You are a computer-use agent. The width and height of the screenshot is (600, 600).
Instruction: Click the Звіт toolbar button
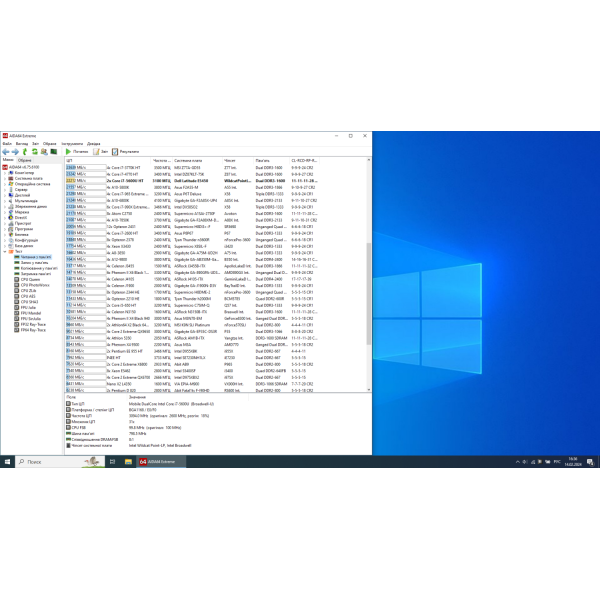(101, 152)
